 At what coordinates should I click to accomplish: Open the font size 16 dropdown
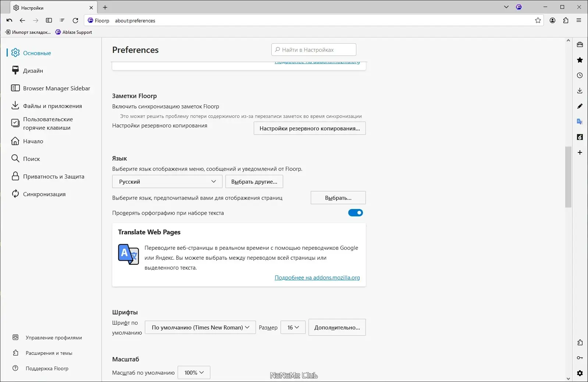pyautogui.click(x=293, y=327)
